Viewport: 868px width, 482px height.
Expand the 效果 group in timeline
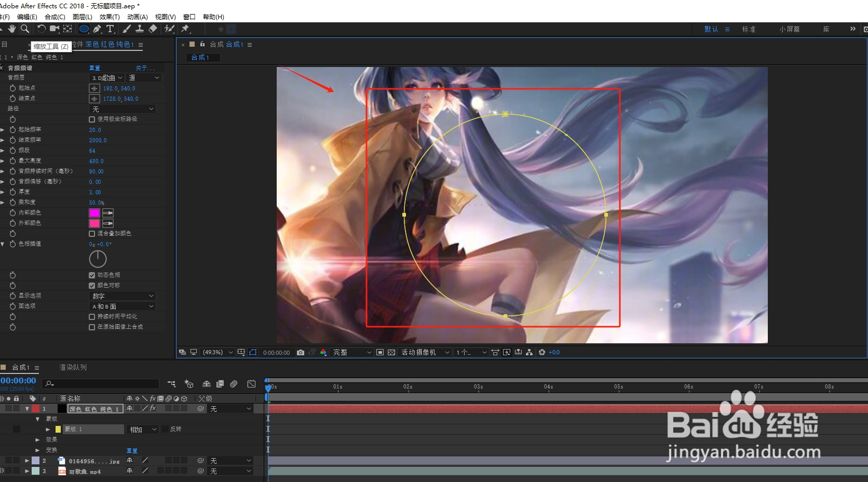[x=37, y=439]
